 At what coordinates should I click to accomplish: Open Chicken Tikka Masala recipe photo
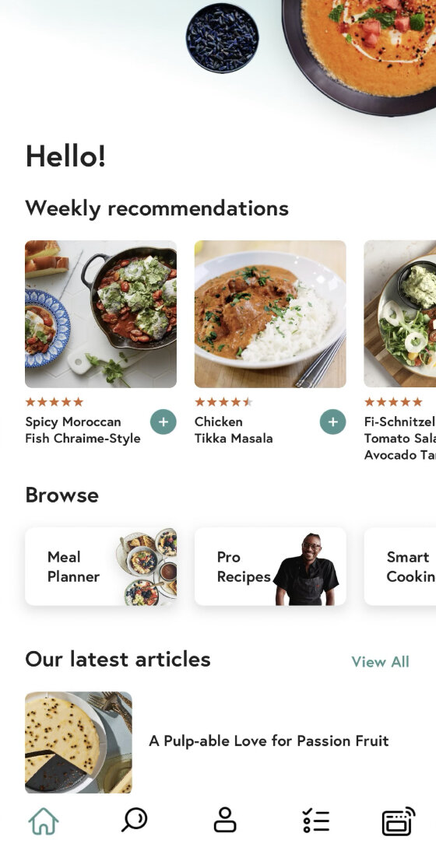coord(270,314)
